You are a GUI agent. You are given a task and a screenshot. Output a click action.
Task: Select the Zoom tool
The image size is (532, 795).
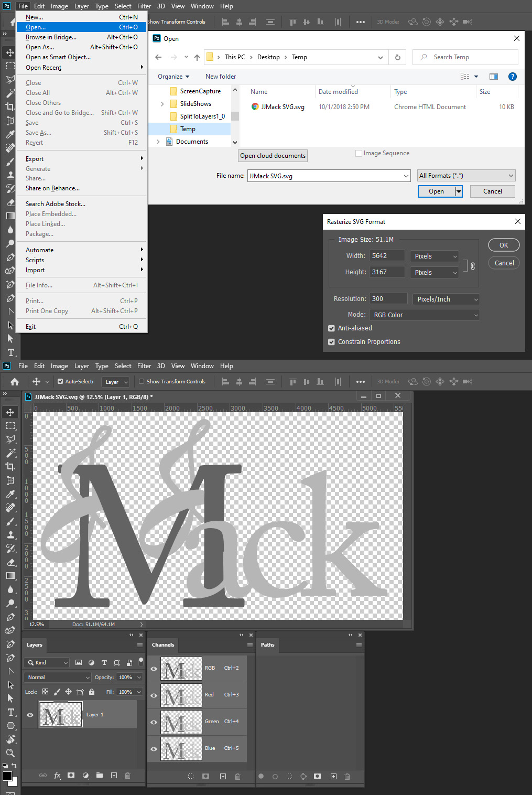pos(10,753)
